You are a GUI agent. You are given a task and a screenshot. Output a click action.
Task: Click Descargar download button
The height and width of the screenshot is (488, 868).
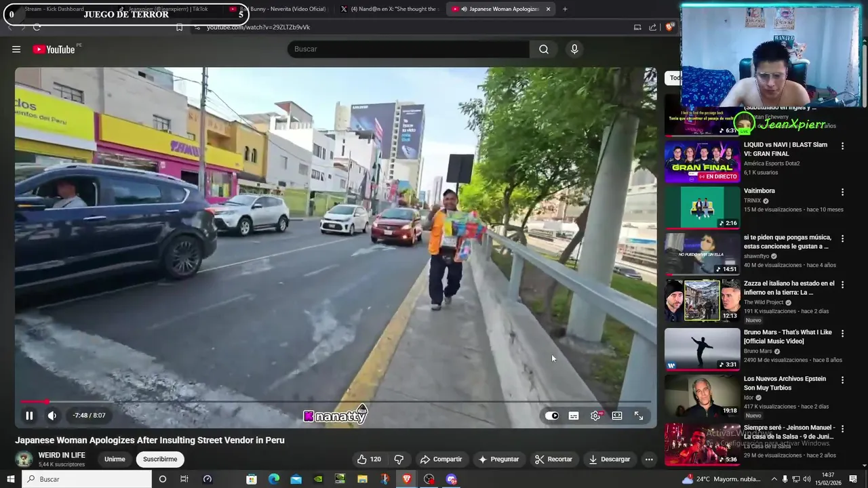click(609, 459)
